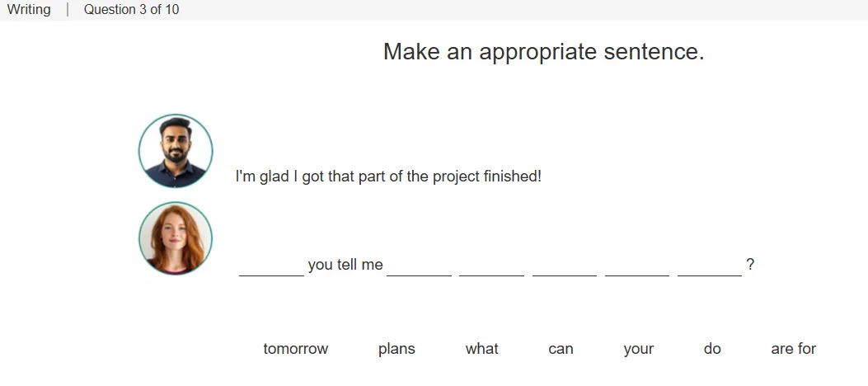Click the man's sentence about the project

(x=388, y=177)
